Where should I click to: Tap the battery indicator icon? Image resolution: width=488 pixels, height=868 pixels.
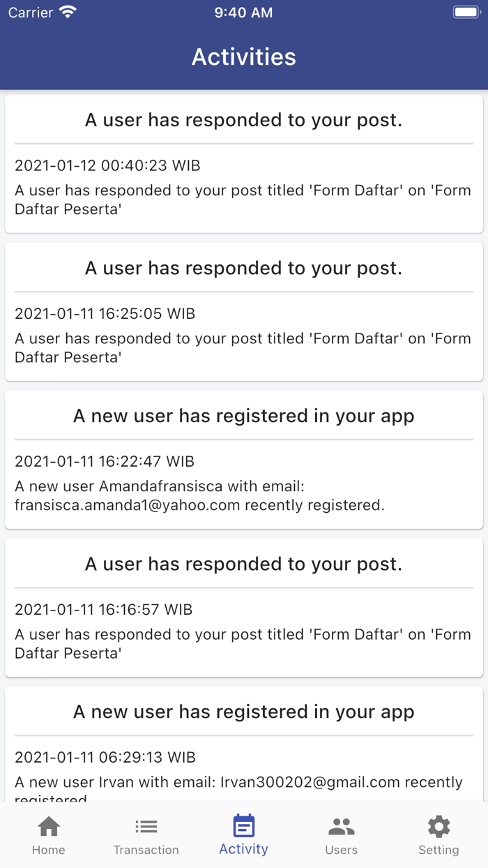coord(466,13)
